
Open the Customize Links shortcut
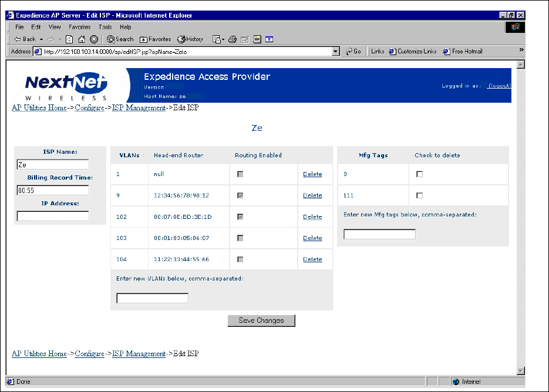(413, 52)
